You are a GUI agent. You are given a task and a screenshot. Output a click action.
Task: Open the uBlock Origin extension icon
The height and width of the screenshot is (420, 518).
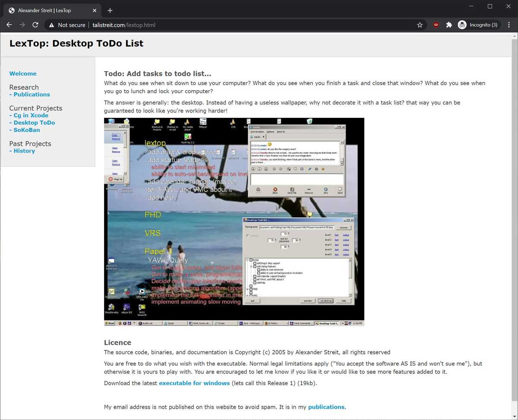tap(436, 25)
